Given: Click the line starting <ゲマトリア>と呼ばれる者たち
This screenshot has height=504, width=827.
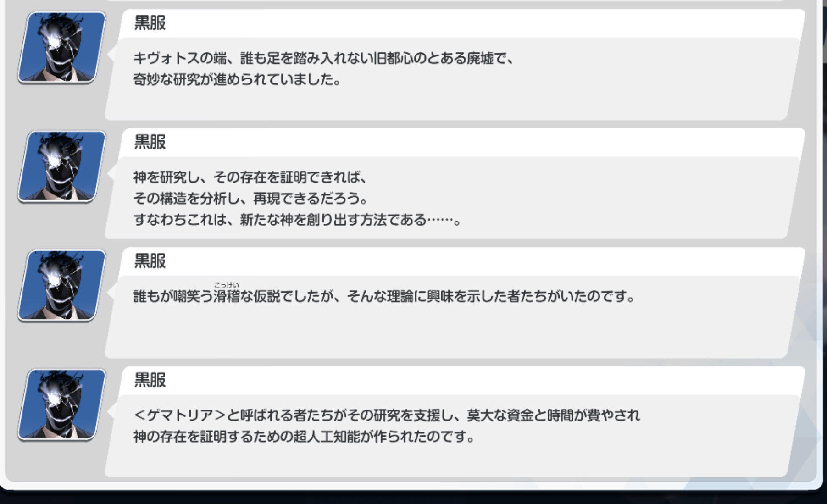Looking at the screenshot, I should pyautogui.click(x=387, y=415).
